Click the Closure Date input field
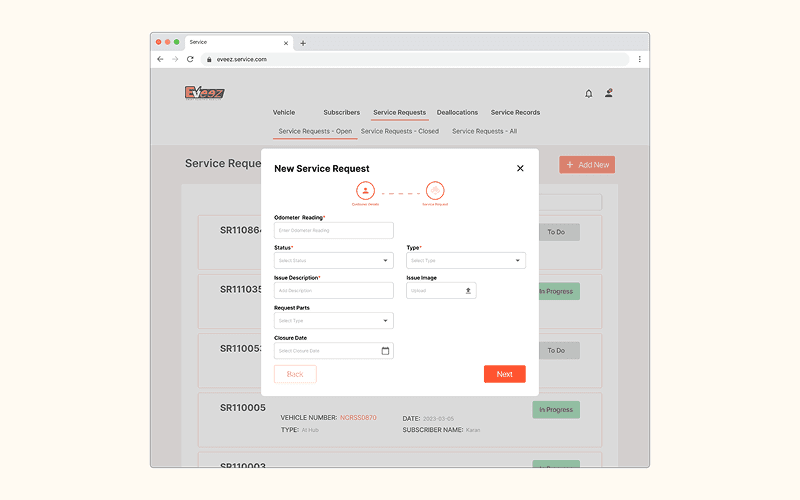Viewport: 800px width, 500px height. (334, 351)
